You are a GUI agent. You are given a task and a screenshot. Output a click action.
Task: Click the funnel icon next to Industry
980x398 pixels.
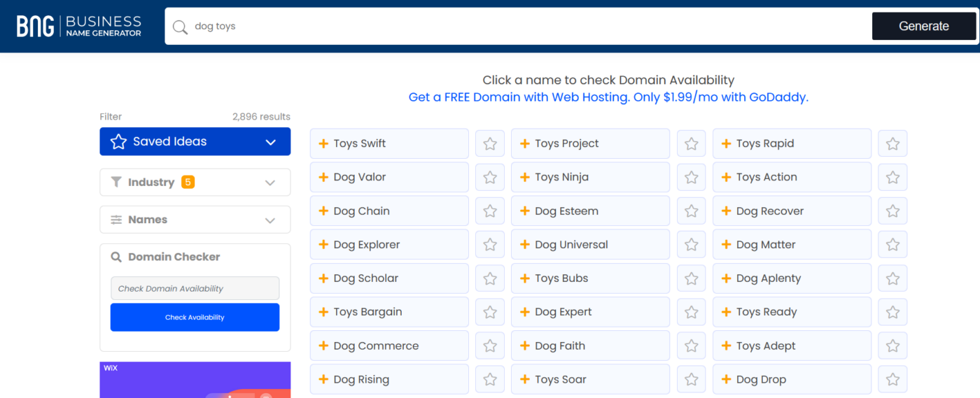click(x=116, y=182)
